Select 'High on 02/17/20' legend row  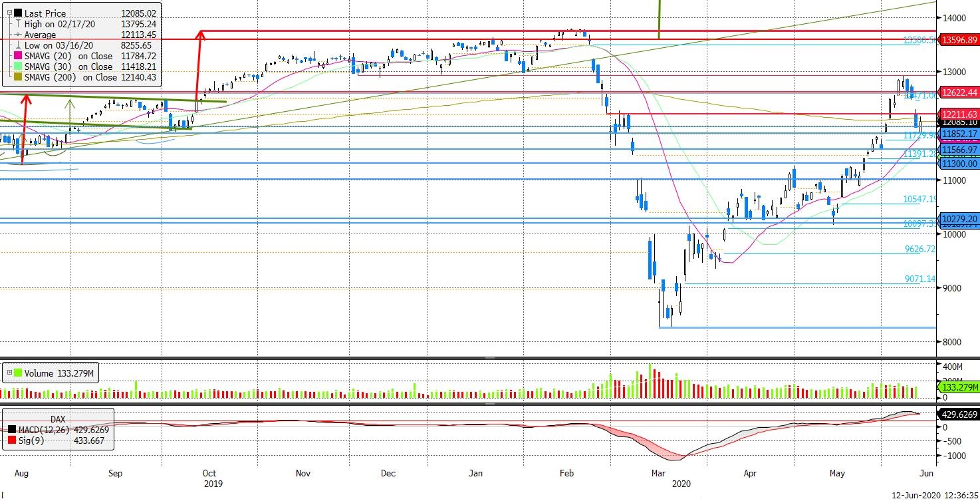click(61, 24)
